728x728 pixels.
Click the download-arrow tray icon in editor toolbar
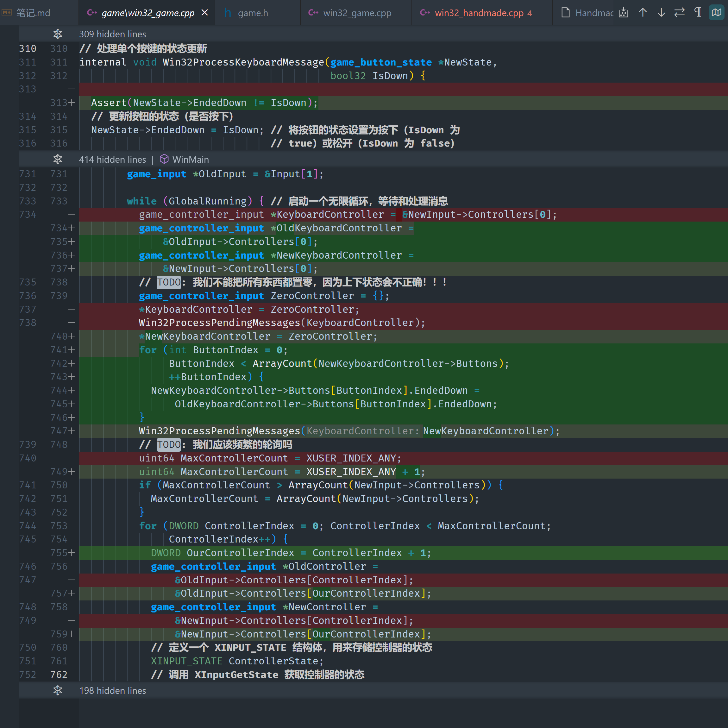coord(624,13)
